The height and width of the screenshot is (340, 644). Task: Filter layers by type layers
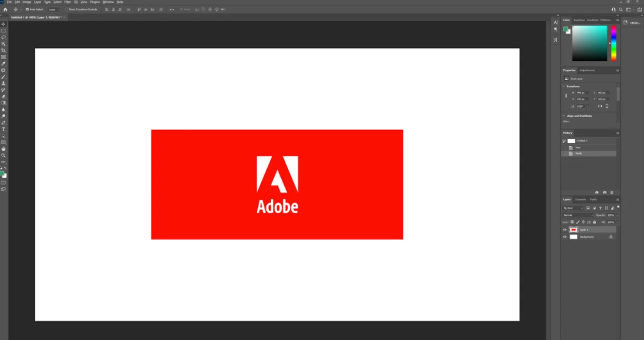600,208
